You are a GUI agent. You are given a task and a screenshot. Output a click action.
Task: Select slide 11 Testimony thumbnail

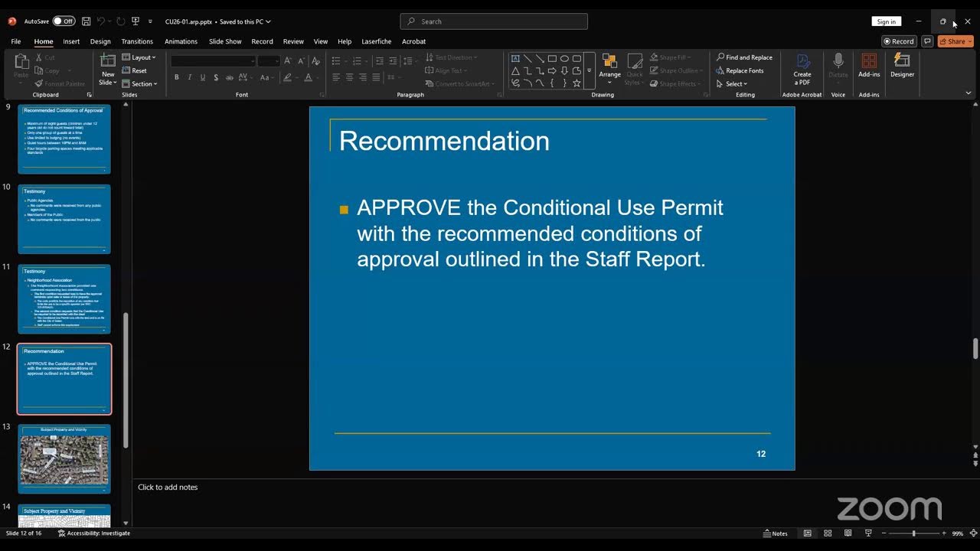coord(64,299)
